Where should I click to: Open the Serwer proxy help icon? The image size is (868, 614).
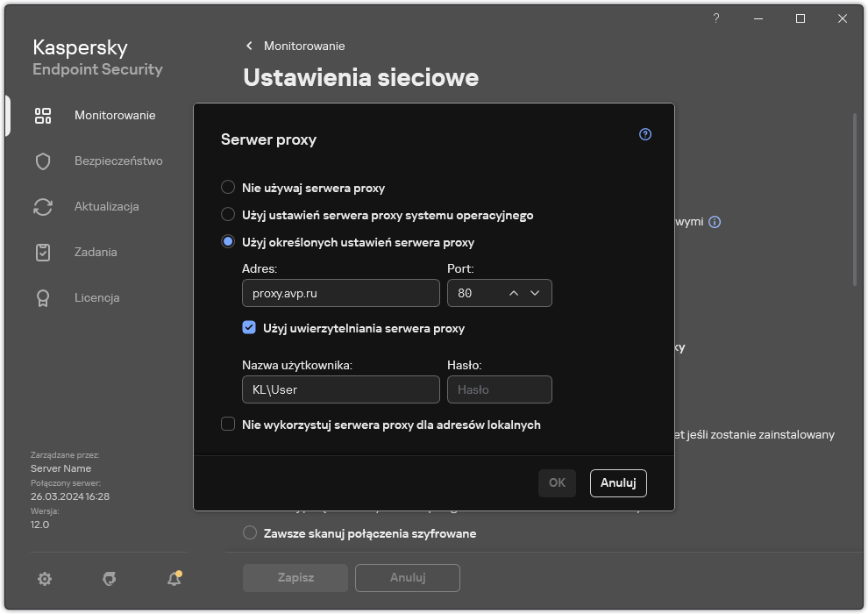(x=645, y=134)
